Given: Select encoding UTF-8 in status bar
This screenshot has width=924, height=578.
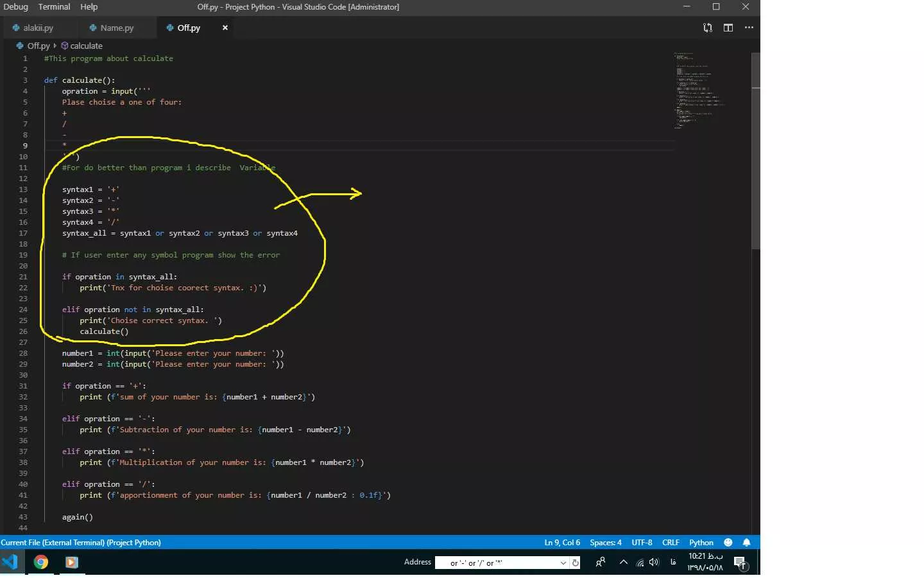Looking at the screenshot, I should (x=642, y=543).
